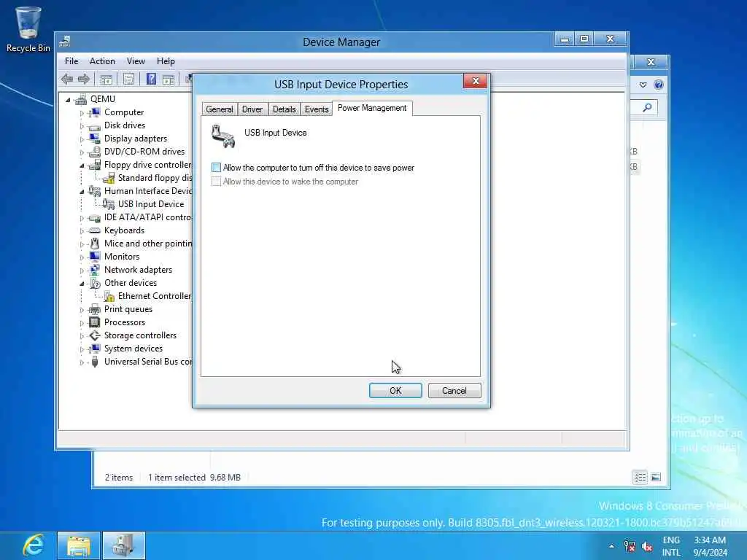Click the Forward arrow in Device Manager toolbar

click(84, 79)
